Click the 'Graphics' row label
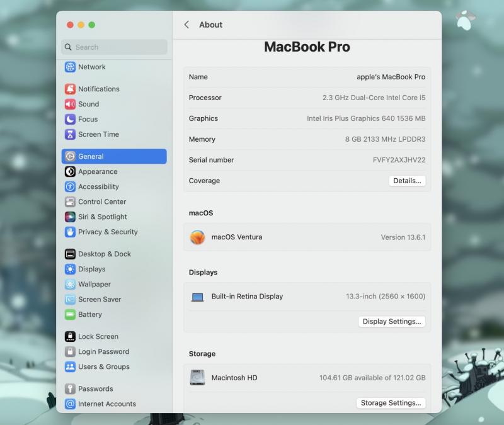 pyautogui.click(x=203, y=118)
